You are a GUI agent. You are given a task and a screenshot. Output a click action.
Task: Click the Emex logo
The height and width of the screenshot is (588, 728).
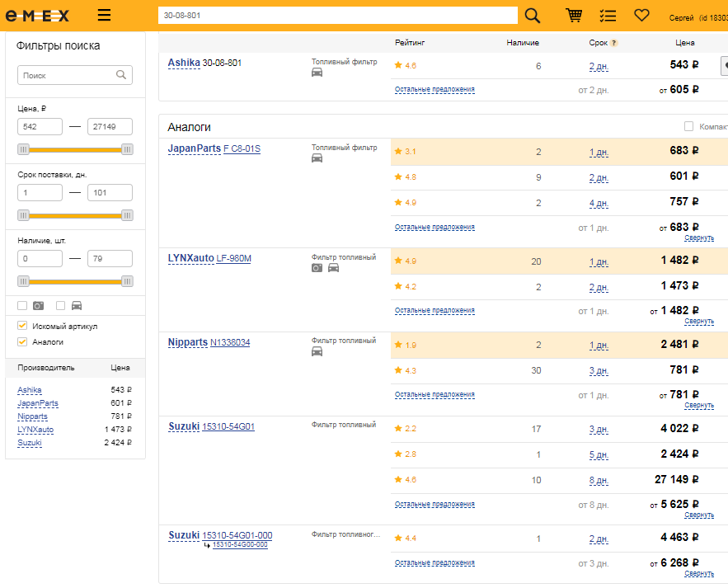[37, 16]
